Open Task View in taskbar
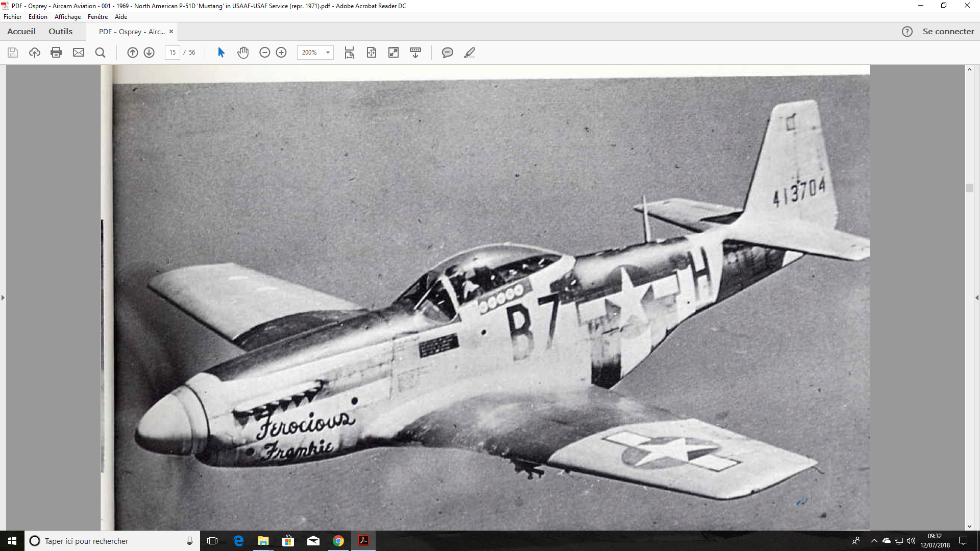 (x=213, y=541)
